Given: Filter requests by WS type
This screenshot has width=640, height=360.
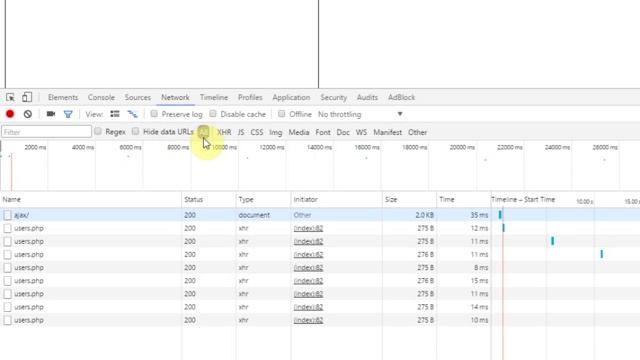Looking at the screenshot, I should click(361, 132).
